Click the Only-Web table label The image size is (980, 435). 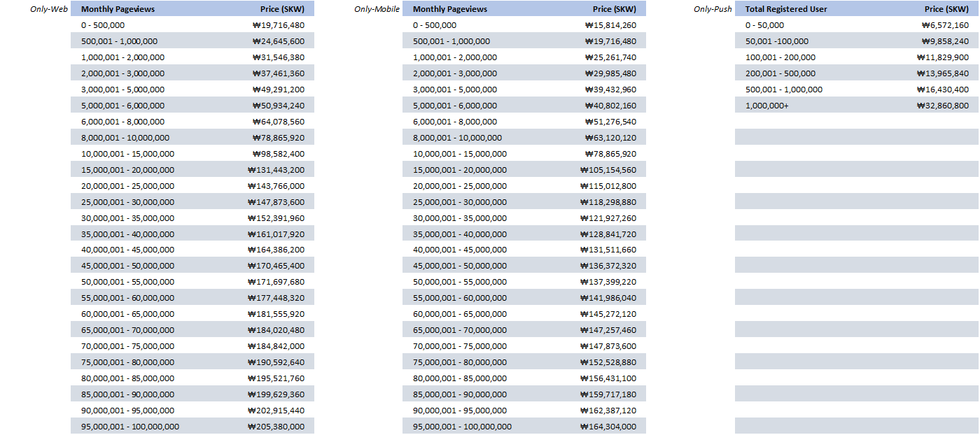point(48,9)
